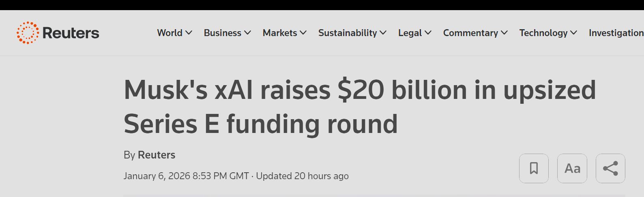Open the Business section
Viewport: 644px width, 197px height.
[222, 33]
